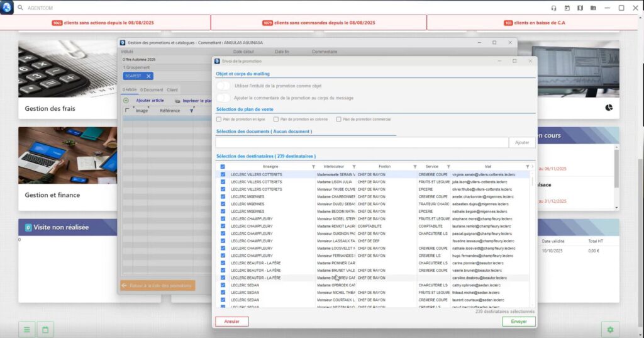
Task: Click the document selection input field
Action: [x=362, y=143]
